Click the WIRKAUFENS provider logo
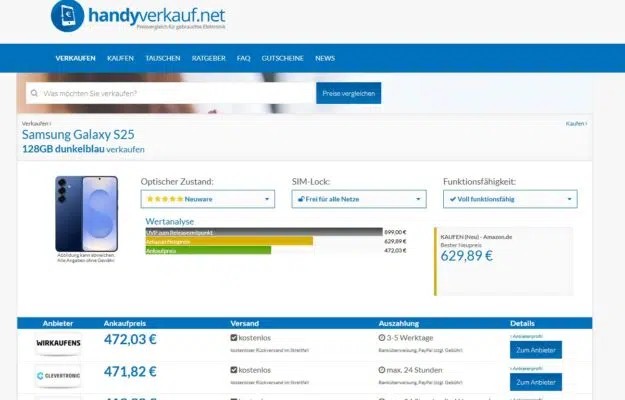The height and width of the screenshot is (400, 625). pyautogui.click(x=58, y=343)
